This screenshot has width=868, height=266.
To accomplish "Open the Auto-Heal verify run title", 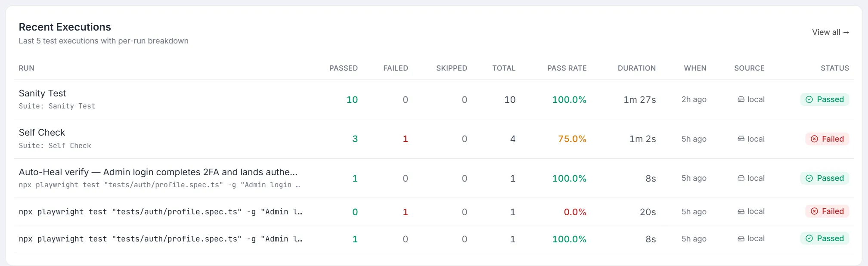I will coord(158,172).
